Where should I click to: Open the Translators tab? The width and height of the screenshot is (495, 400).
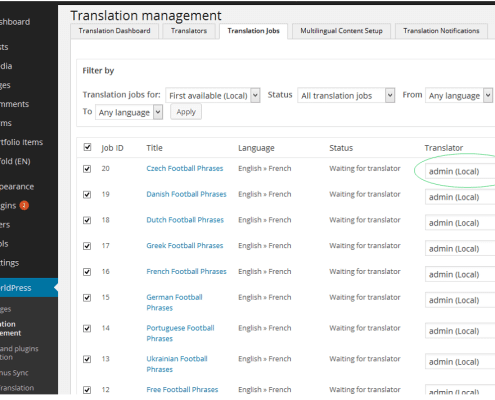(189, 31)
